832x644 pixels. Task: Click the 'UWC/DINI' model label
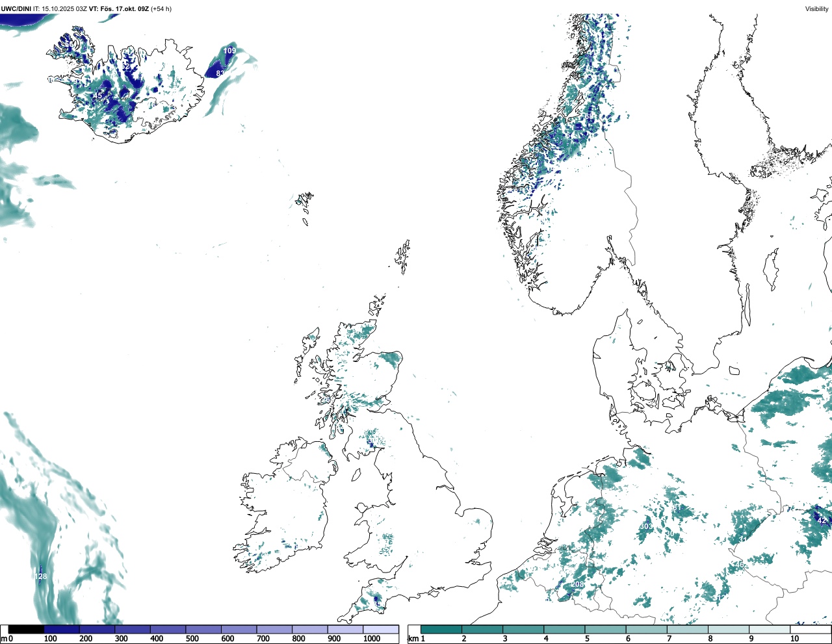(x=16, y=9)
